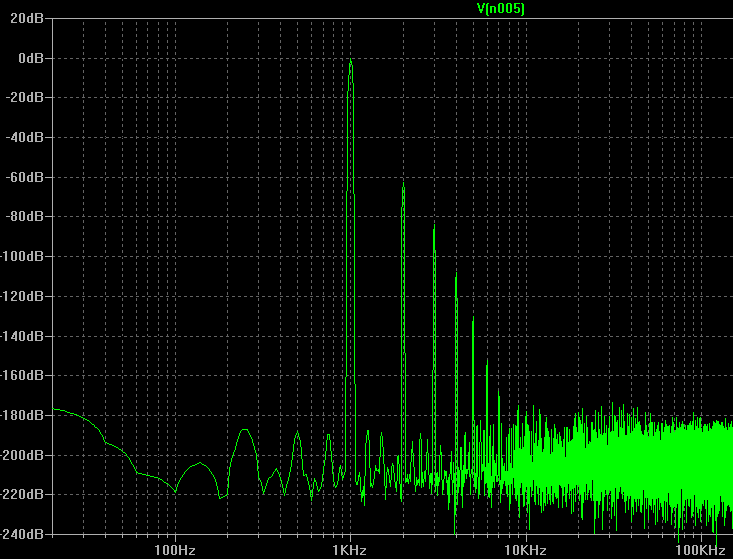733x559 pixels.
Task: Click the 100Hz frequency axis label
Action: tap(175, 550)
